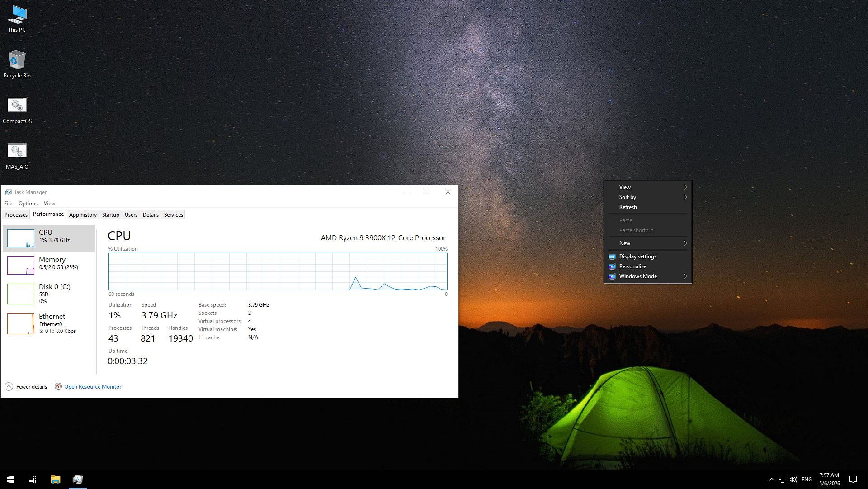
Task: Open Resource Monitor link
Action: coord(93,387)
